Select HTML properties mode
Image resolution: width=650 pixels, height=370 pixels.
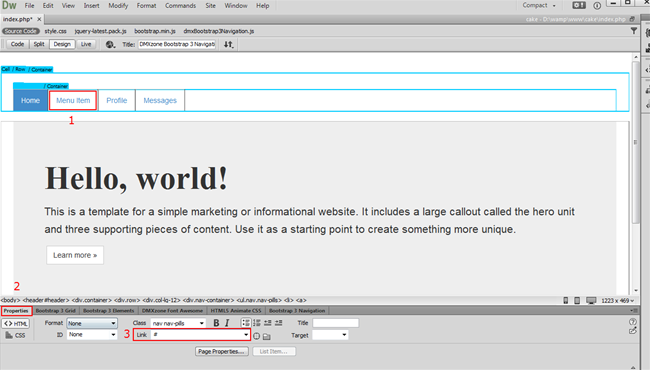point(16,324)
